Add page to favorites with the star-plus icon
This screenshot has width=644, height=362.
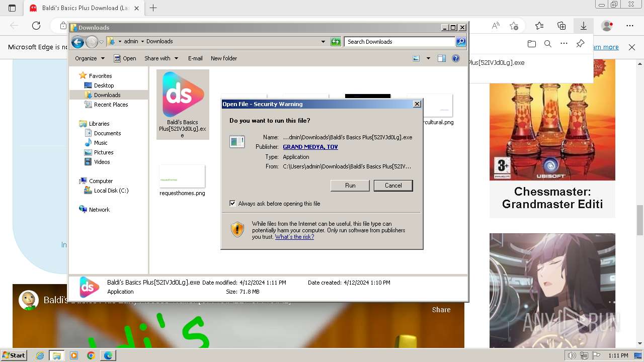click(x=514, y=26)
